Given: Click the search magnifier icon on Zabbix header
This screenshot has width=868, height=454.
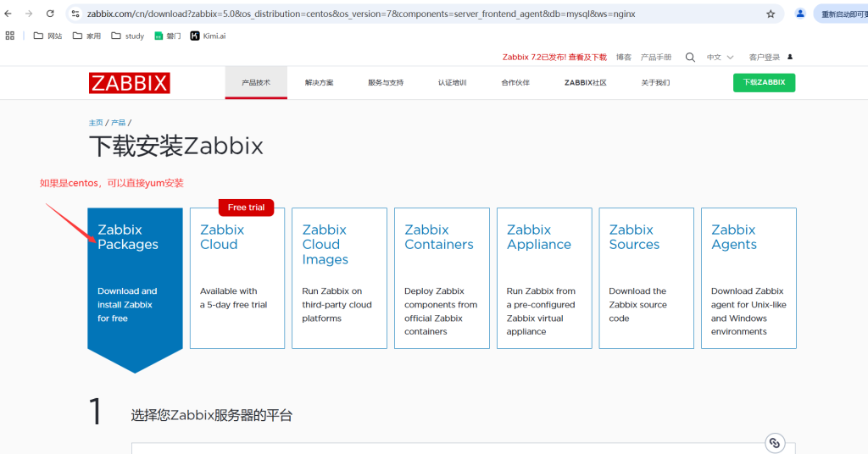Looking at the screenshot, I should pos(690,57).
